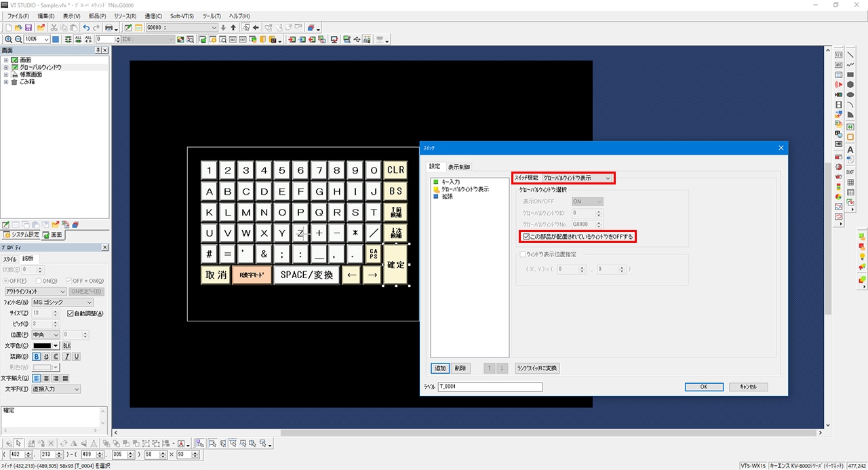
Task: Click the Save floppy disk icon
Action: 28,28
